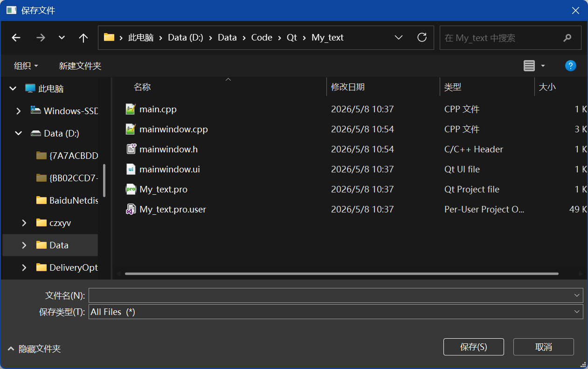The image size is (588, 369).
Task: Sort by the 修改日期 column header
Action: pos(348,87)
